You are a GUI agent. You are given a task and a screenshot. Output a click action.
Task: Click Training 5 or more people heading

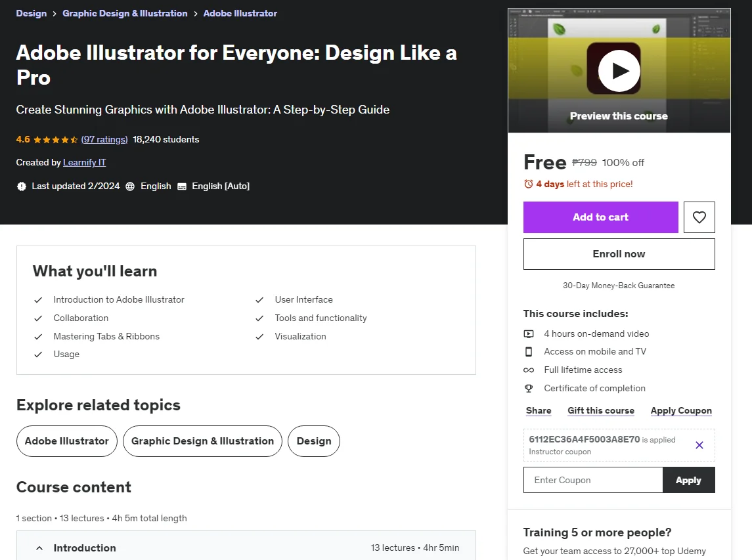(597, 532)
